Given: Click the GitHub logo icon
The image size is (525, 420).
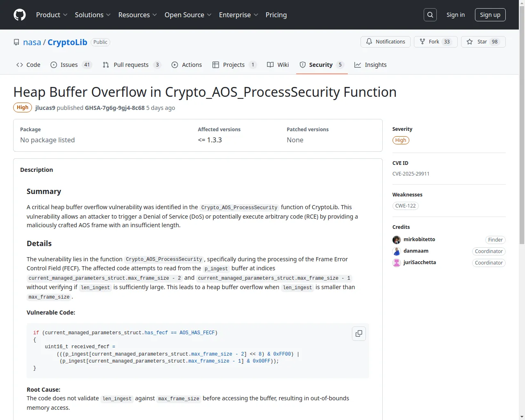Looking at the screenshot, I should tap(20, 15).
